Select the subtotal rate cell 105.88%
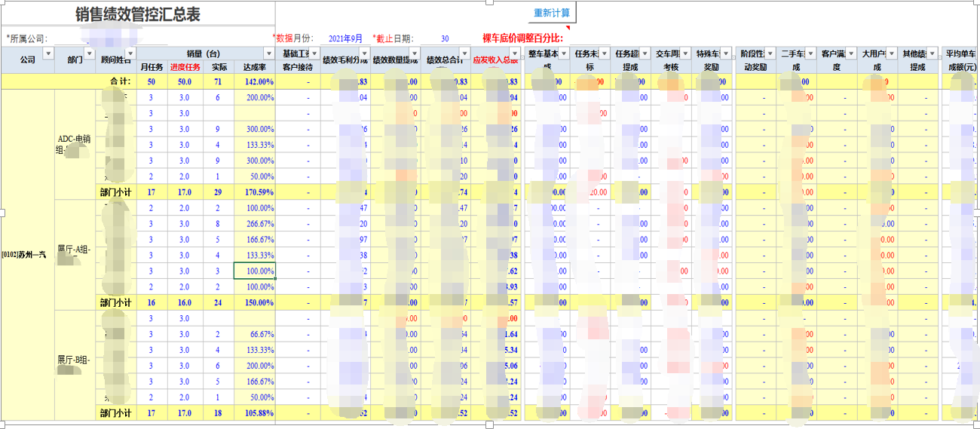The image size is (980, 429). coord(255,413)
